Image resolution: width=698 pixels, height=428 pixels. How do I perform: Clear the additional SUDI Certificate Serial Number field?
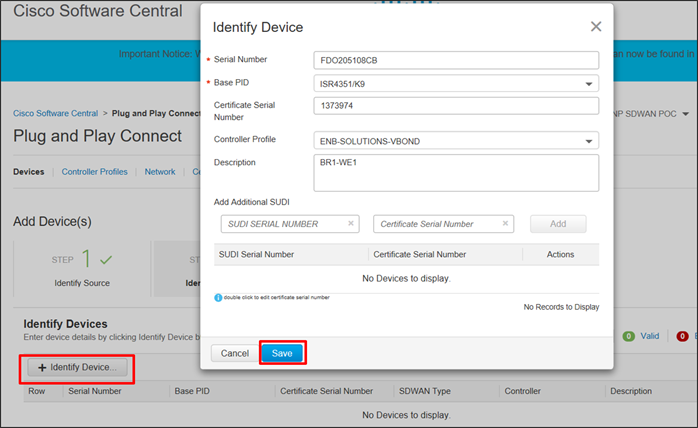click(x=505, y=224)
